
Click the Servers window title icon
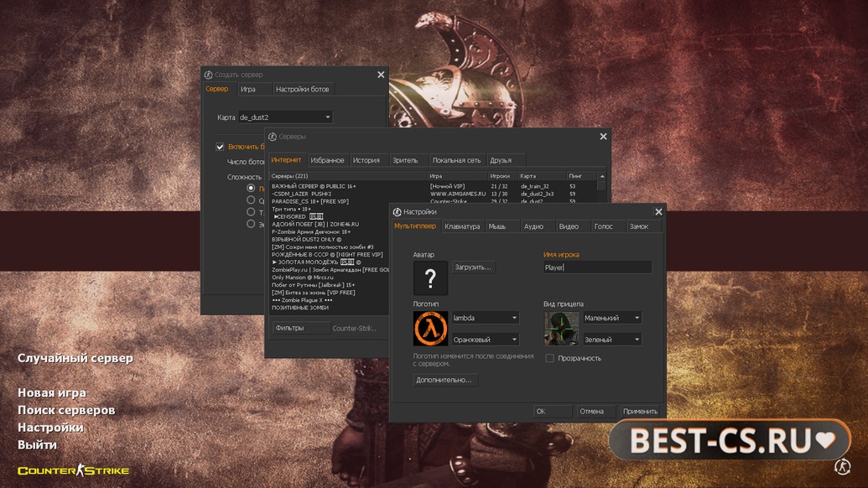pyautogui.click(x=273, y=137)
